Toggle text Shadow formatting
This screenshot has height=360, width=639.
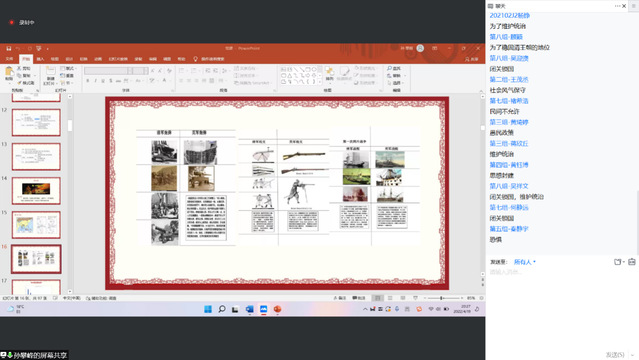(110, 81)
